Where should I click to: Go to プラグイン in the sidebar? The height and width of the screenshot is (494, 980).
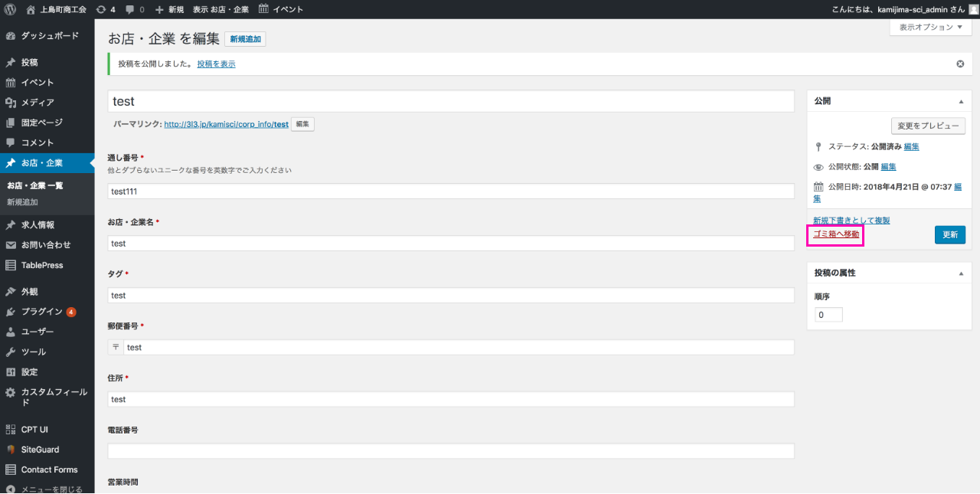pyautogui.click(x=41, y=312)
